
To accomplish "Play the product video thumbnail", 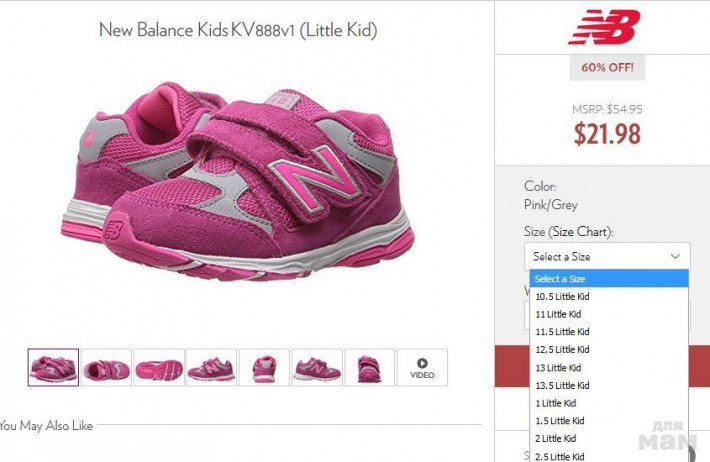I will [422, 368].
